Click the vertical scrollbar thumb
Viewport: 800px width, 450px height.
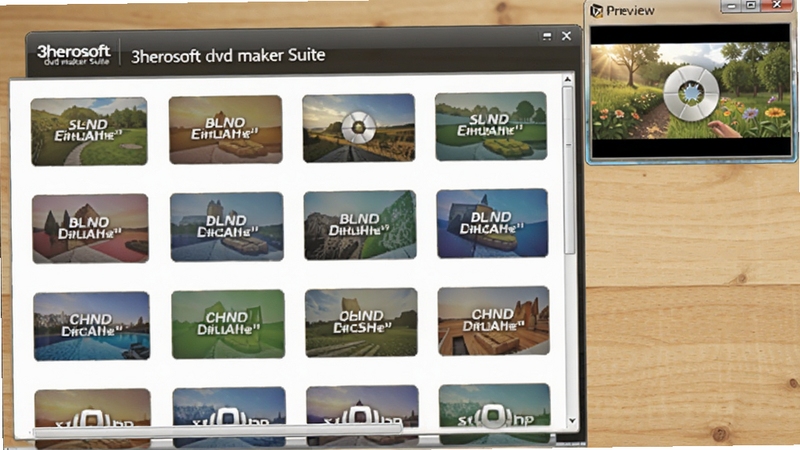coord(569,170)
